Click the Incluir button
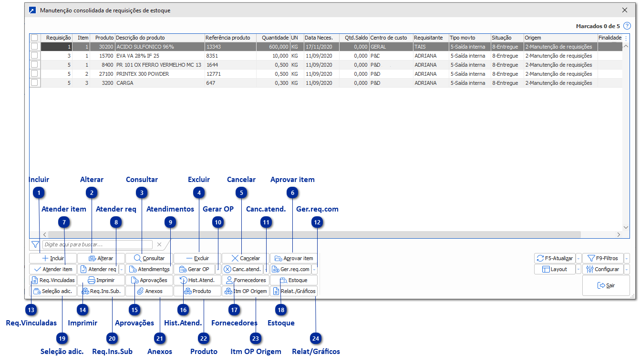This screenshot has width=640, height=364. click(53, 258)
